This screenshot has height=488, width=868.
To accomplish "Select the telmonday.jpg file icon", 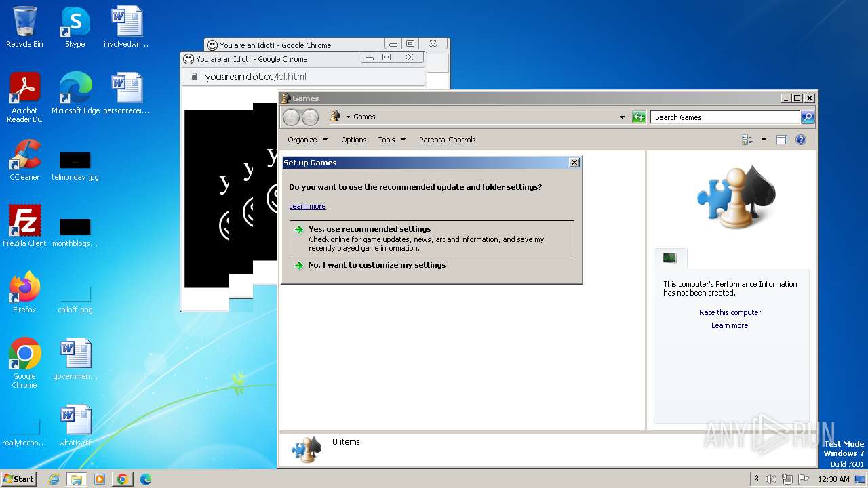I will [75, 166].
